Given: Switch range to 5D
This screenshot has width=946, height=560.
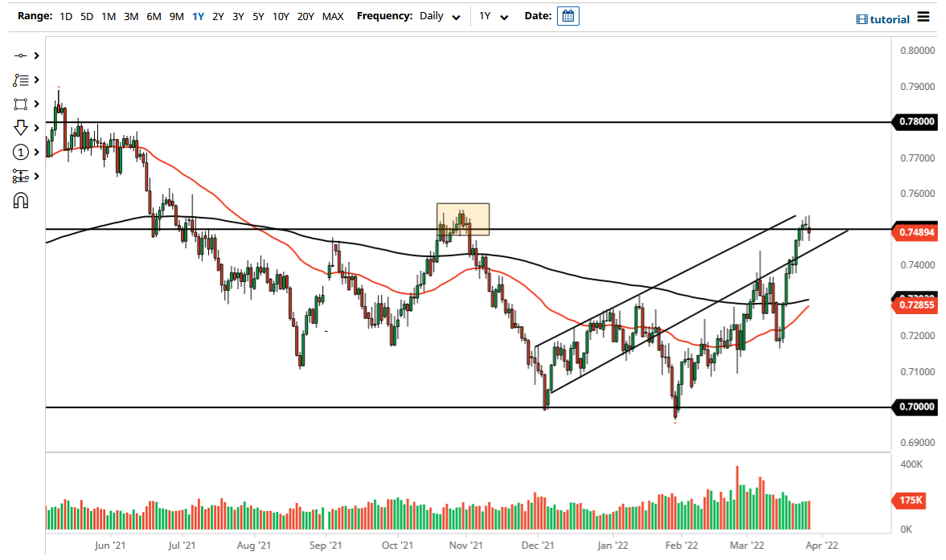Looking at the screenshot, I should (86, 15).
